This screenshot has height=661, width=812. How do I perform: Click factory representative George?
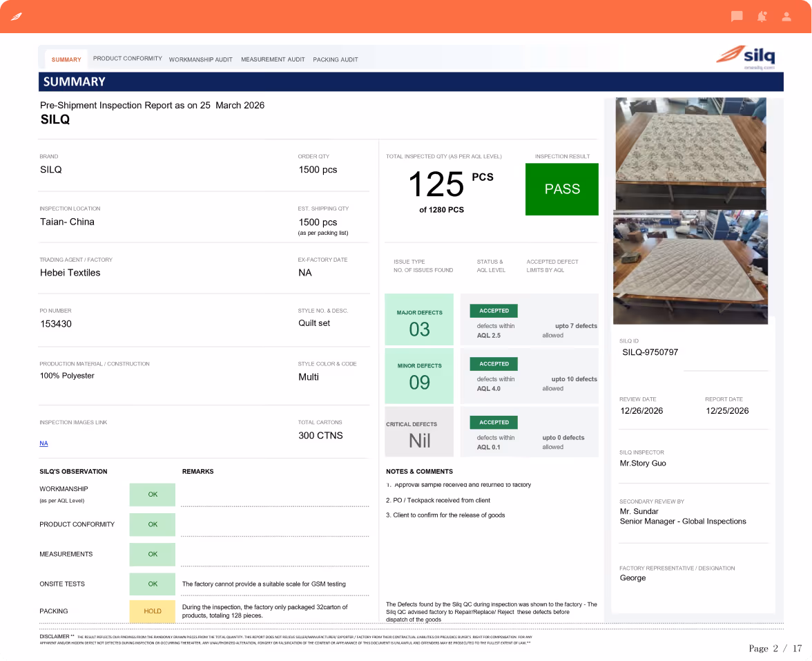click(x=632, y=578)
